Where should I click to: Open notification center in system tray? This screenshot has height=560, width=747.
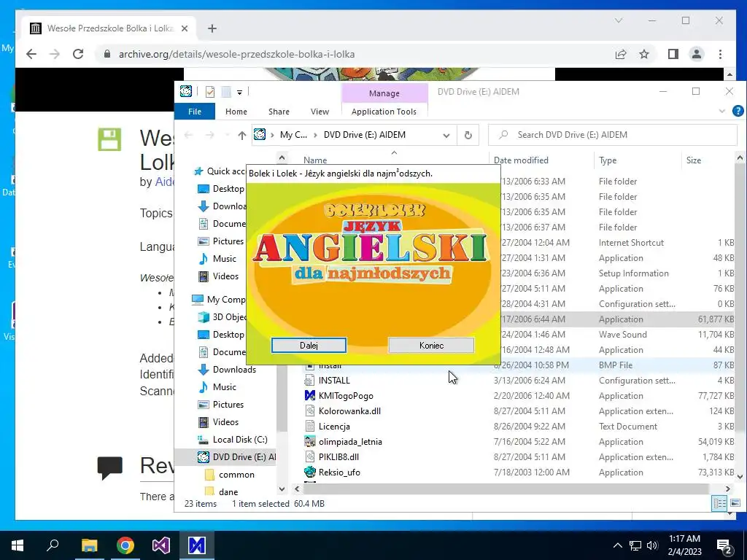(724, 545)
